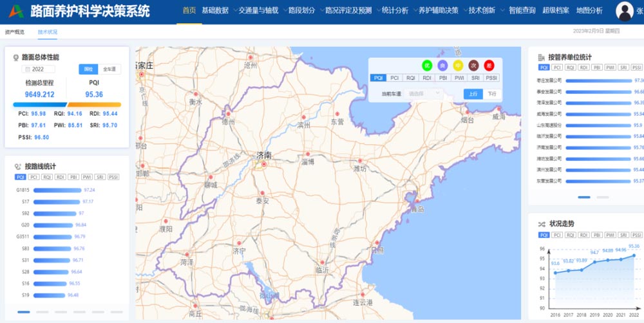Open the user avatar profile icon
Screen dimensions: 644x323
coord(625,11)
